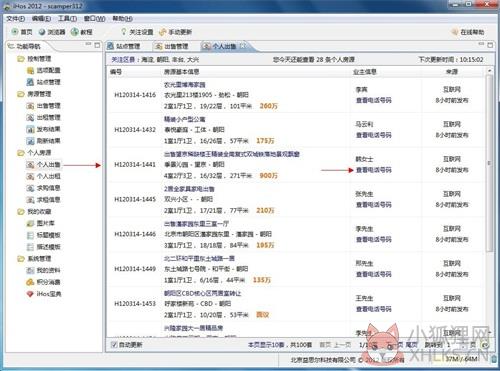The width and height of the screenshot is (500, 371).
Task: View phone number for 马云利 (H120314-1432)
Action: point(374,135)
